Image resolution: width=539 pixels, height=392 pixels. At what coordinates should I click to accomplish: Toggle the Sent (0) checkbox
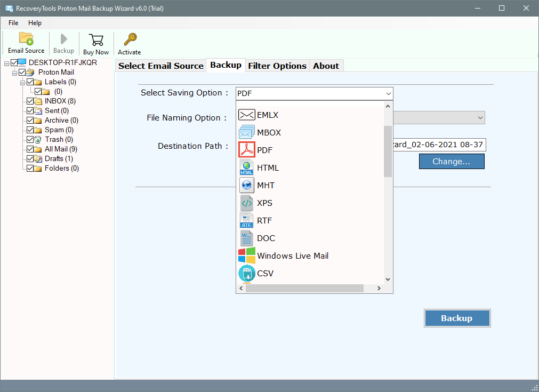(x=30, y=111)
